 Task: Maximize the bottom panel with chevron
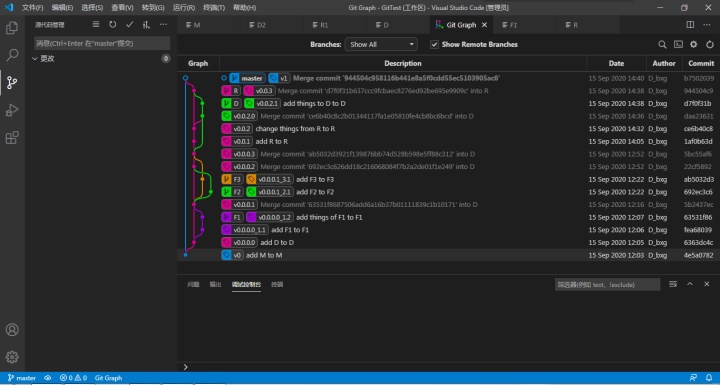tap(690, 284)
